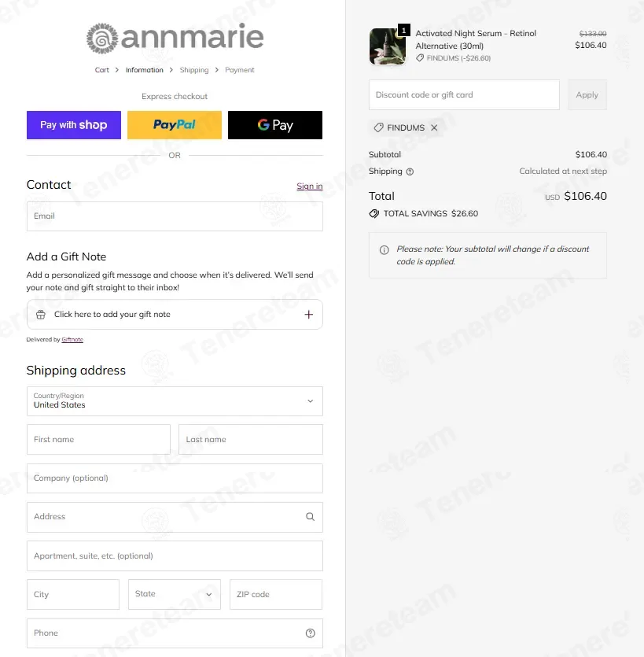Click the address search magnifier icon
Image resolution: width=644 pixels, height=657 pixels.
[311, 517]
